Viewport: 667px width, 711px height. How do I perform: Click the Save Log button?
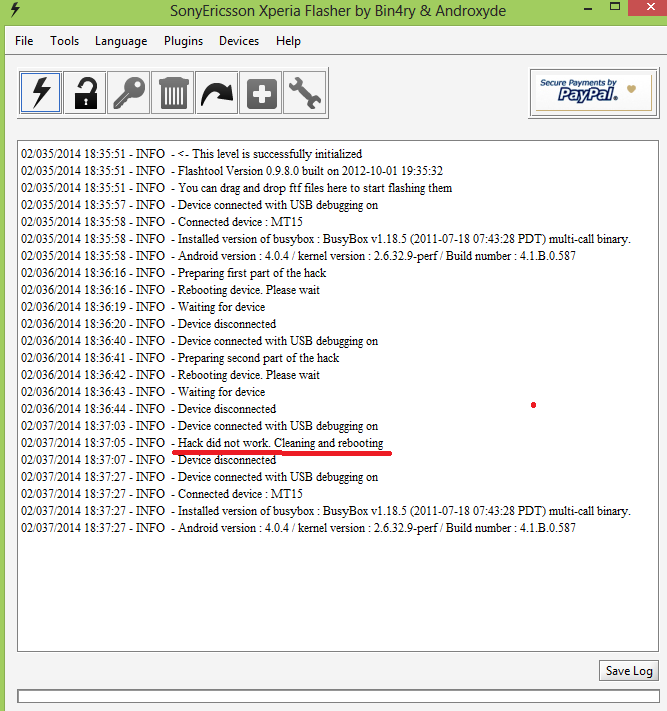click(629, 671)
